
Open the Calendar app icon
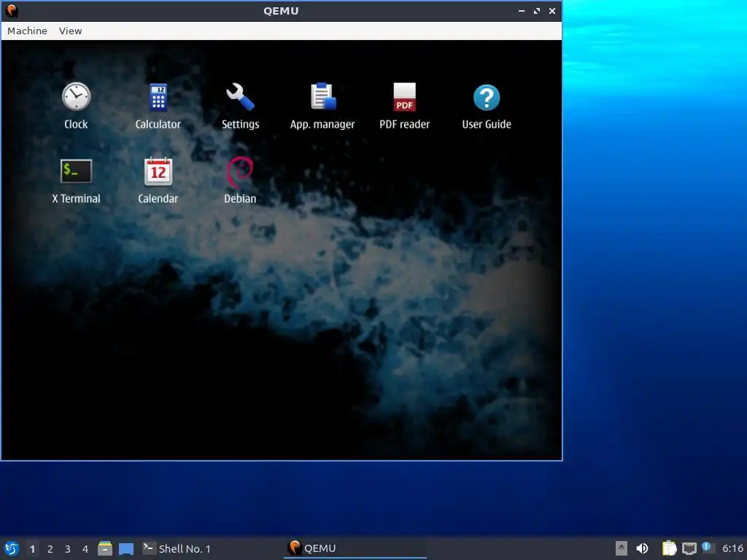[x=158, y=171]
